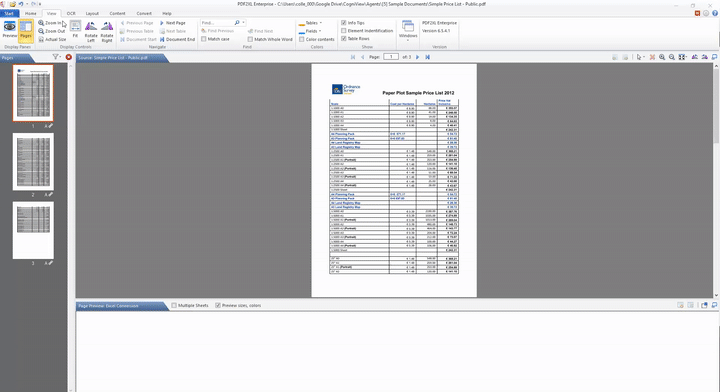
Task: Click the Next Page button
Action: click(173, 23)
